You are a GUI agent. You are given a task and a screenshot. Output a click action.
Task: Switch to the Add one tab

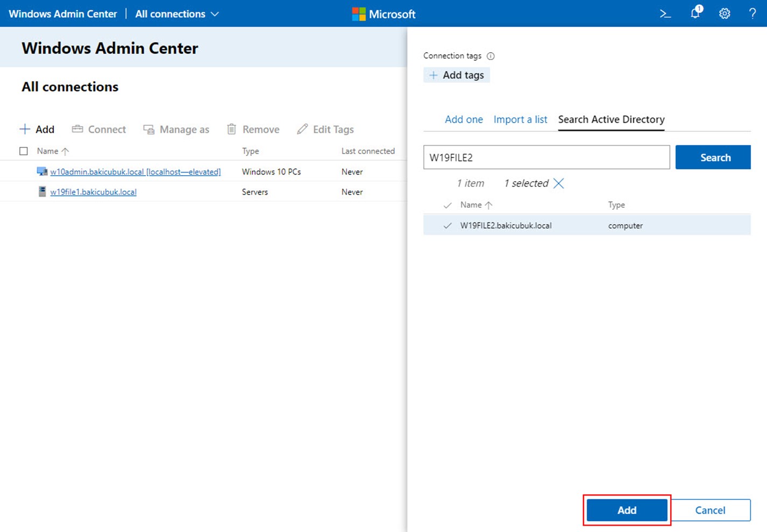point(464,119)
